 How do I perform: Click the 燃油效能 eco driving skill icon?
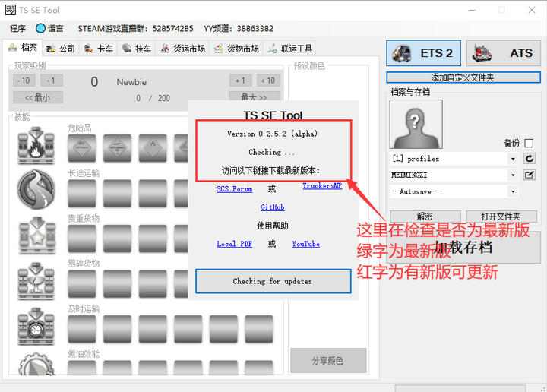(x=36, y=365)
